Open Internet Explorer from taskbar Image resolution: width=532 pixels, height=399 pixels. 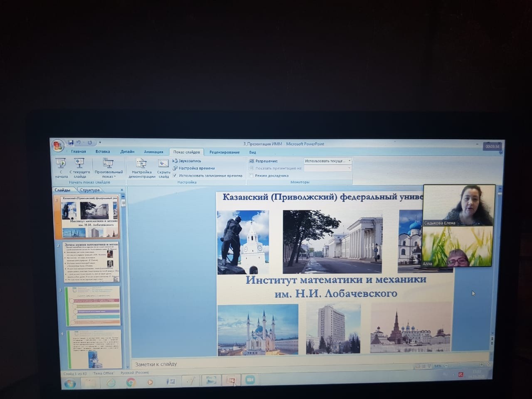pos(111,382)
